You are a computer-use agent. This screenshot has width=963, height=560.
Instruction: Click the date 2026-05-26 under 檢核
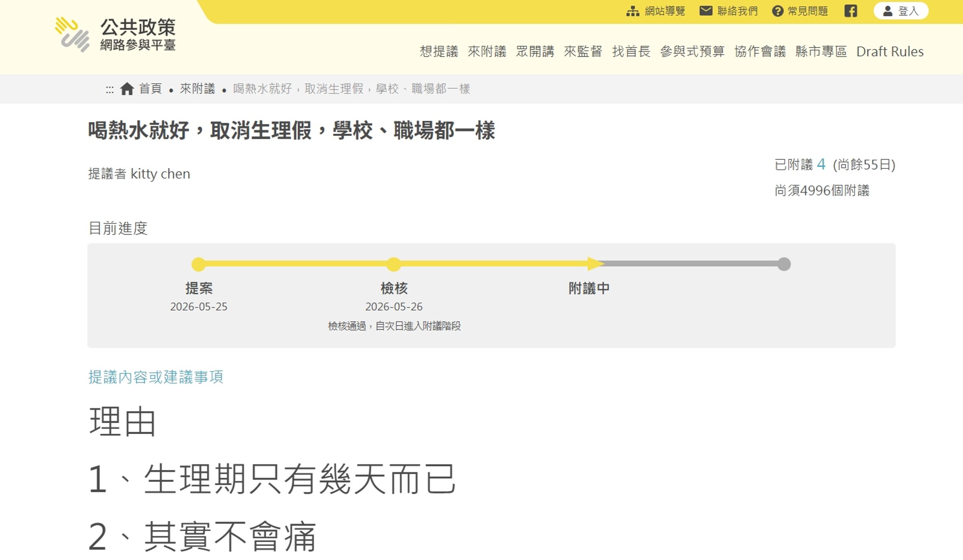(394, 306)
